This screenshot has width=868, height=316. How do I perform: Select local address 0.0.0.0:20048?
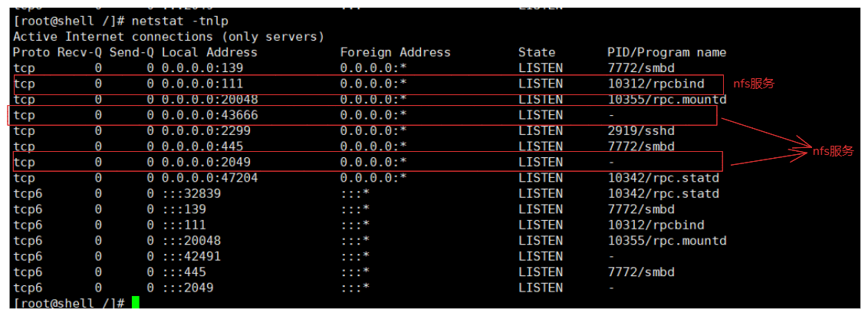pos(210,100)
